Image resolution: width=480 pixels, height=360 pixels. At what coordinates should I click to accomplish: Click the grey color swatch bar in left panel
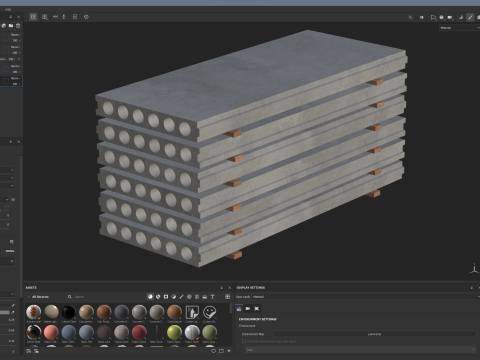pos(5,312)
